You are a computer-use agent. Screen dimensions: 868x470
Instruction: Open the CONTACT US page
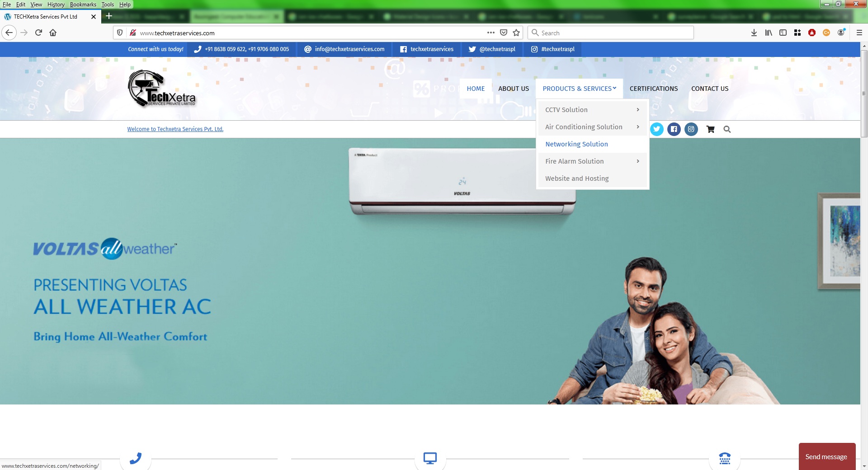pyautogui.click(x=710, y=89)
